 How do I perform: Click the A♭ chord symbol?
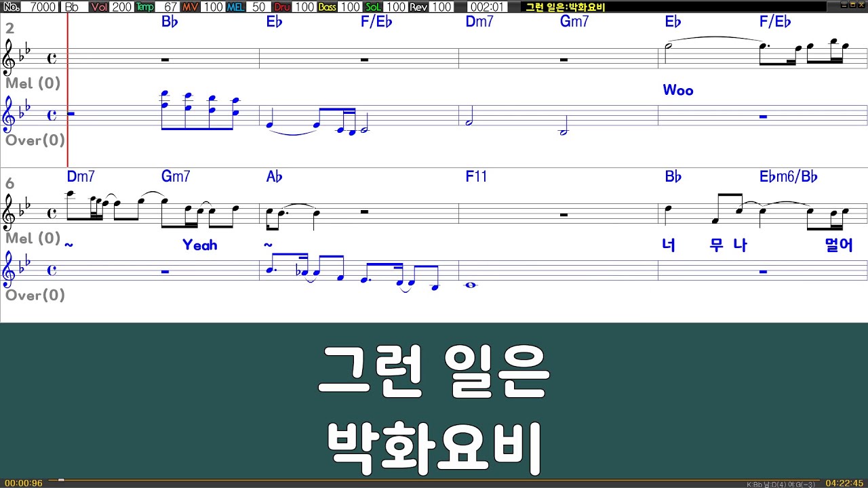coord(274,177)
